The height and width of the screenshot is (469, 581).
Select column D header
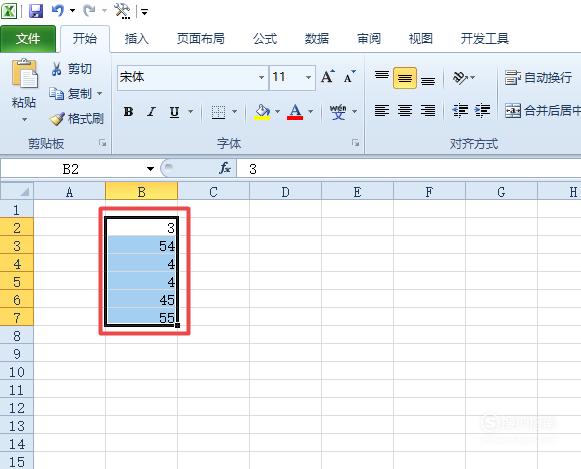[285, 192]
